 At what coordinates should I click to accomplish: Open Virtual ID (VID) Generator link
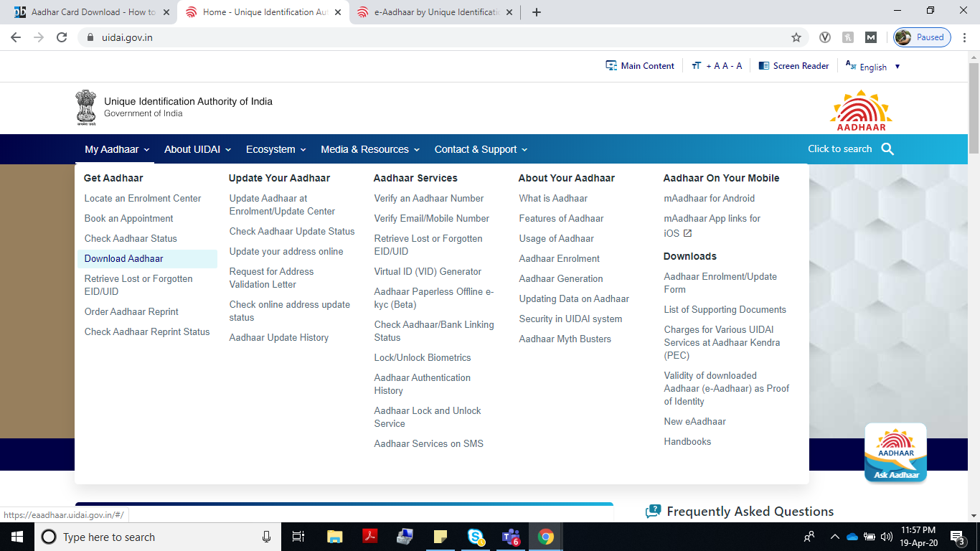[x=428, y=271]
